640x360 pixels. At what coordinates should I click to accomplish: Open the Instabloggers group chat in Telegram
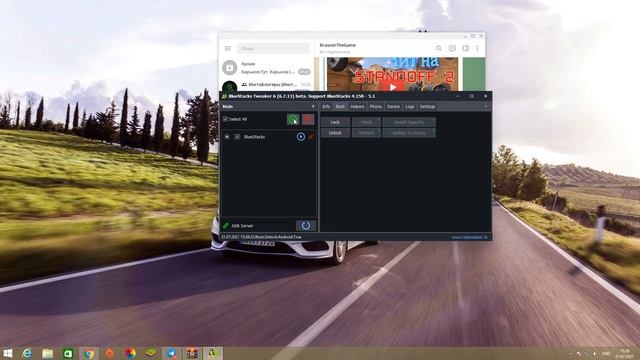tap(266, 85)
